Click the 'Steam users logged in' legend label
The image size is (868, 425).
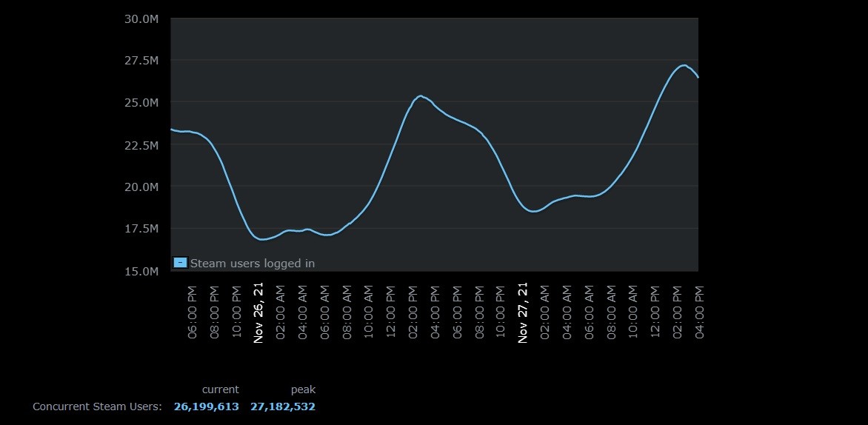coord(253,263)
